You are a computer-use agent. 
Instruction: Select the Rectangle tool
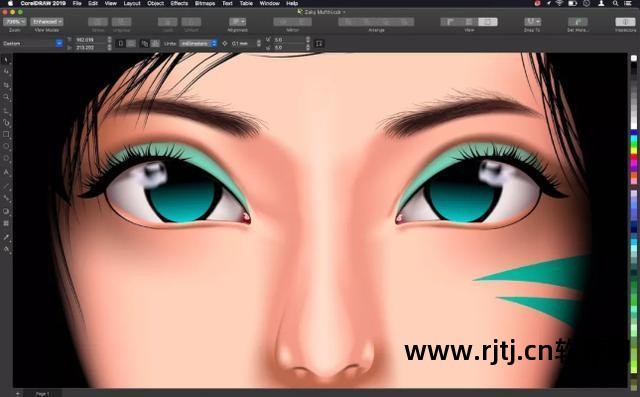coord(6,134)
